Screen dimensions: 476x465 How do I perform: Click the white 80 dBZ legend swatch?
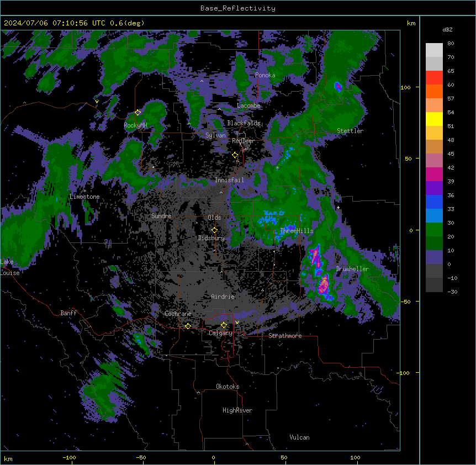pyautogui.click(x=434, y=50)
